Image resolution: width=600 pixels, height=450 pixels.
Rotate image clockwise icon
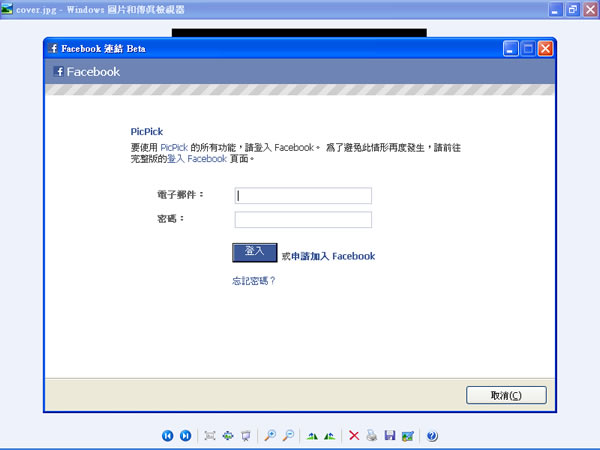click(312, 435)
